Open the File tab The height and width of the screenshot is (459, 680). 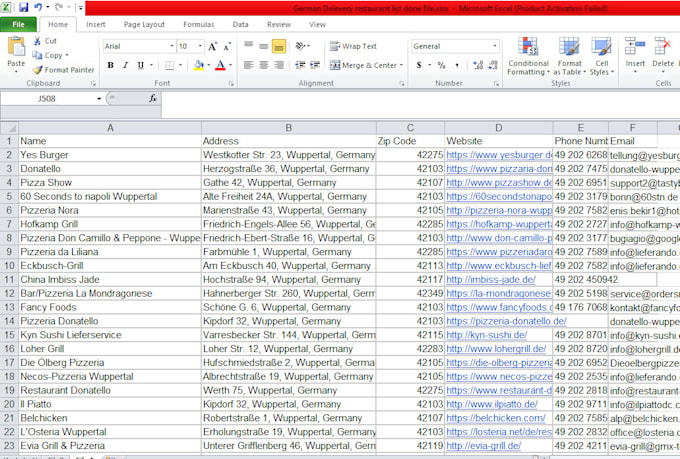point(18,24)
